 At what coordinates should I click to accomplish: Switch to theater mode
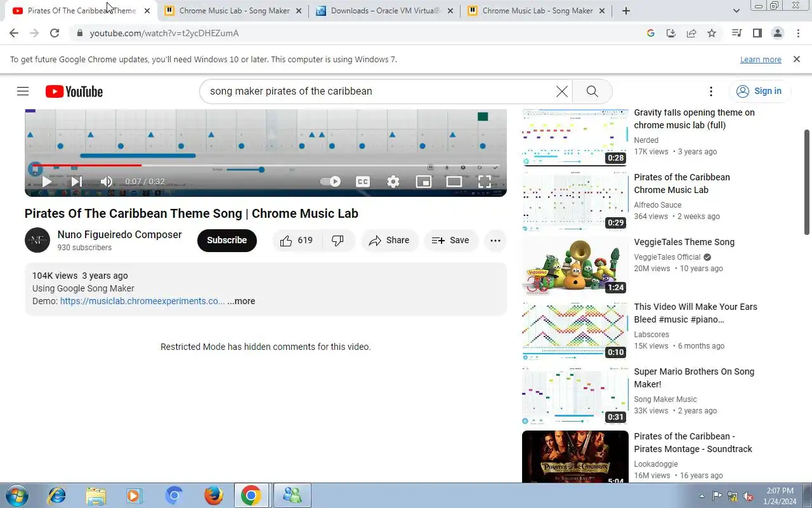pos(454,182)
